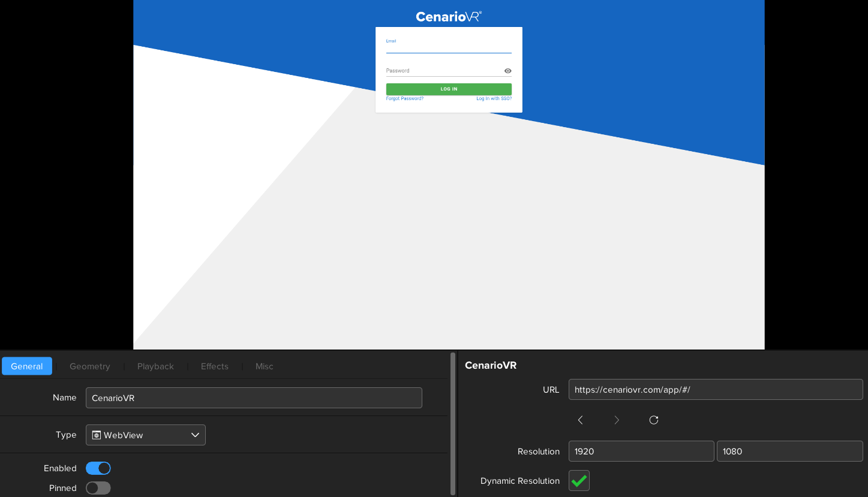Image resolution: width=868 pixels, height=497 pixels.
Task: Toggle the Enabled switch off
Action: (98, 468)
